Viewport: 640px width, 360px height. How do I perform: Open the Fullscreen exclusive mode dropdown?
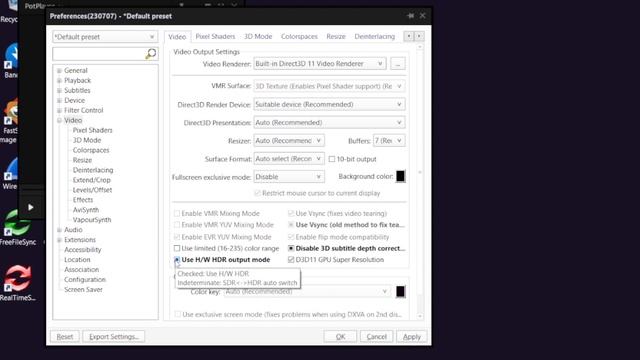tap(289, 177)
